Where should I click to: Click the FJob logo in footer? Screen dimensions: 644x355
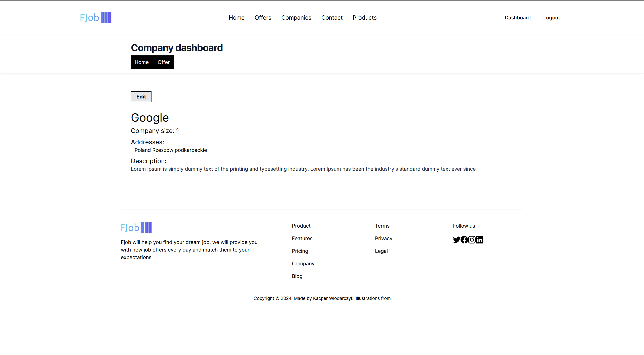coord(136,228)
